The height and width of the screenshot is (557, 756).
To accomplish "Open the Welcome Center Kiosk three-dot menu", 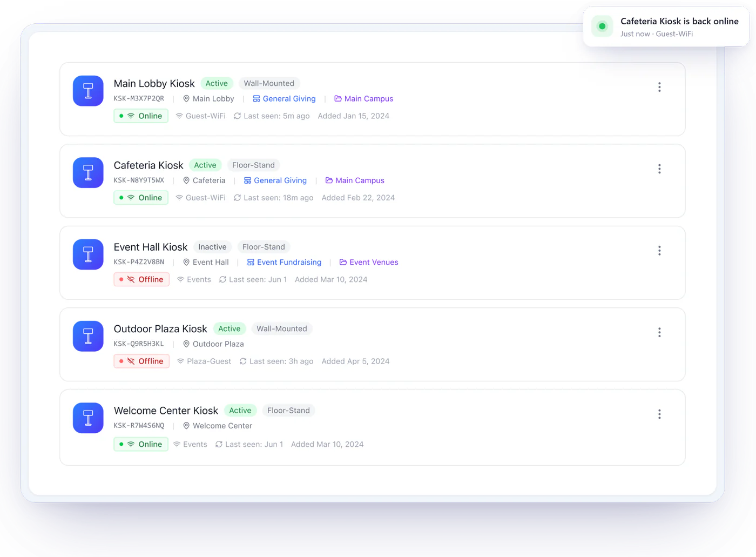I will tap(659, 414).
